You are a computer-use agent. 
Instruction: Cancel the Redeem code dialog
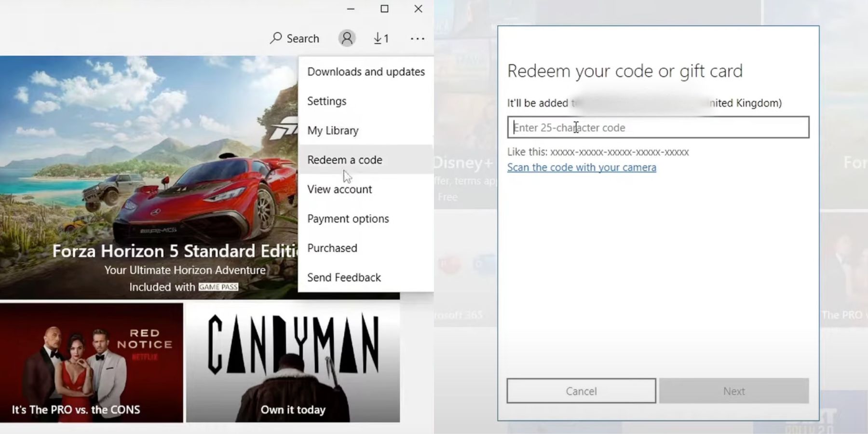[x=581, y=391]
